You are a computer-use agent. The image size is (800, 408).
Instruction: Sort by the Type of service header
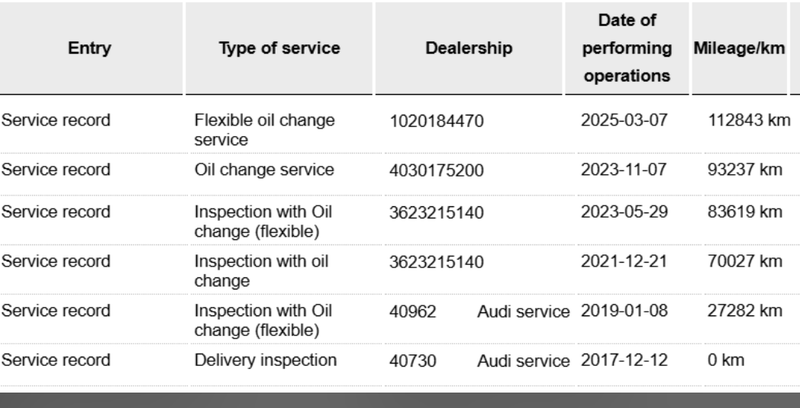[279, 48]
